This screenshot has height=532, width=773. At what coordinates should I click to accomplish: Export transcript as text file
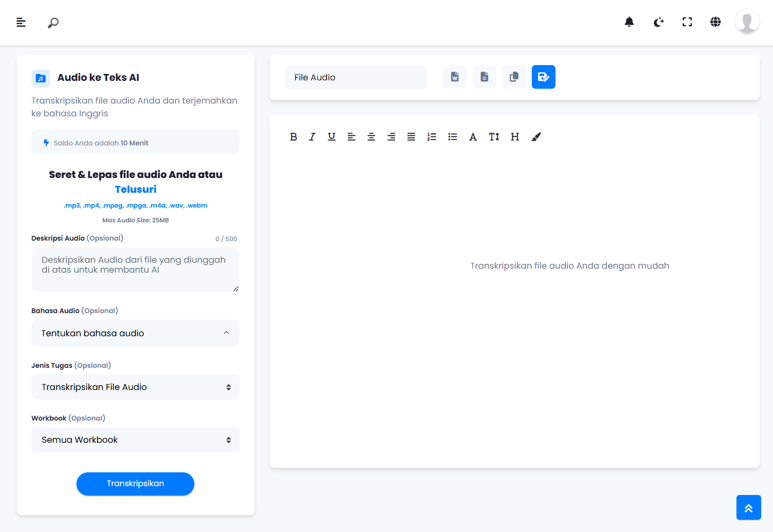pos(484,77)
